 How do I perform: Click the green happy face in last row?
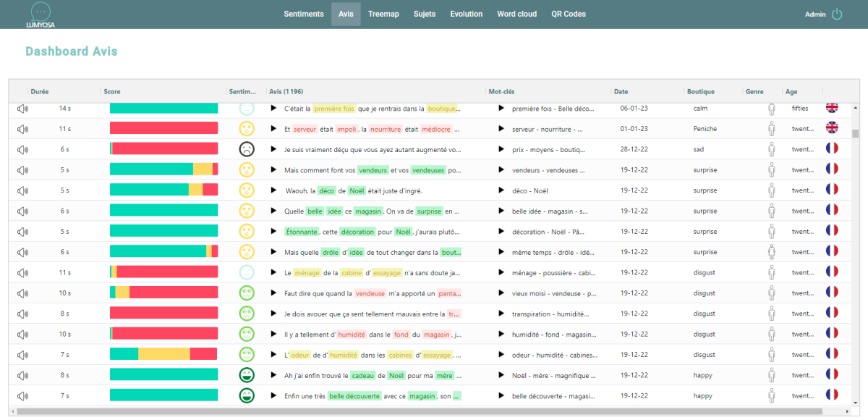click(247, 396)
